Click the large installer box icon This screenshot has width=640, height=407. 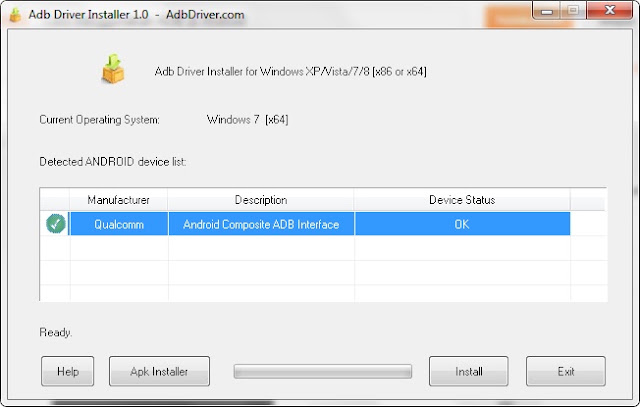[x=113, y=69]
